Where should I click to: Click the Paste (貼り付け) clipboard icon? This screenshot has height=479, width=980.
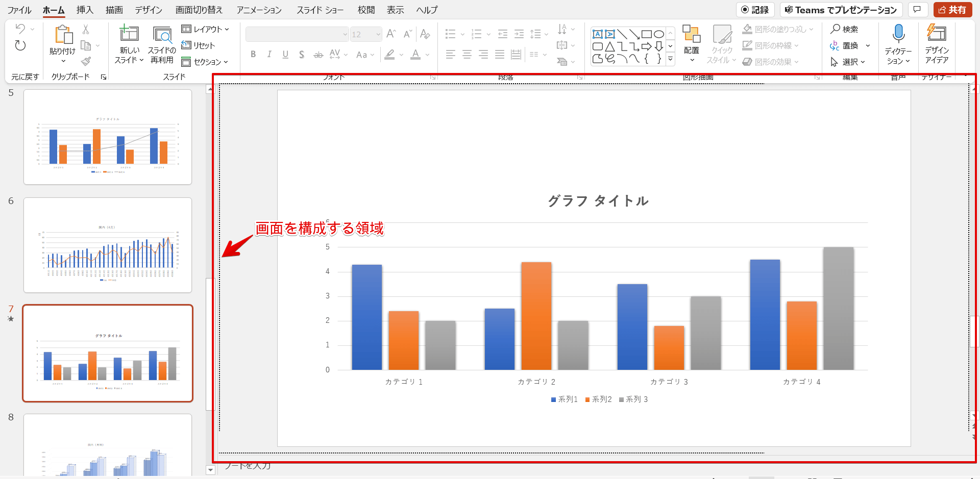[x=63, y=35]
